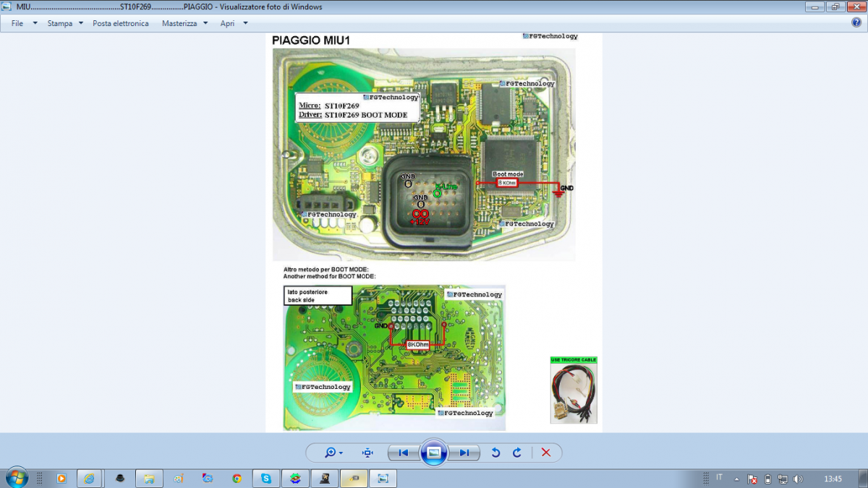Click the blue swirl app icon in the taskbar
This screenshot has height=488, width=868.
pos(208,478)
